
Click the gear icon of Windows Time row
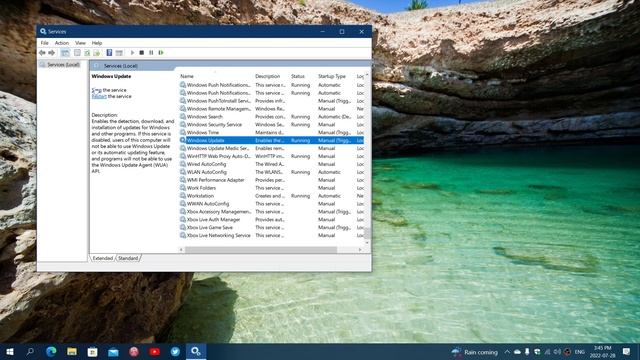(182, 133)
